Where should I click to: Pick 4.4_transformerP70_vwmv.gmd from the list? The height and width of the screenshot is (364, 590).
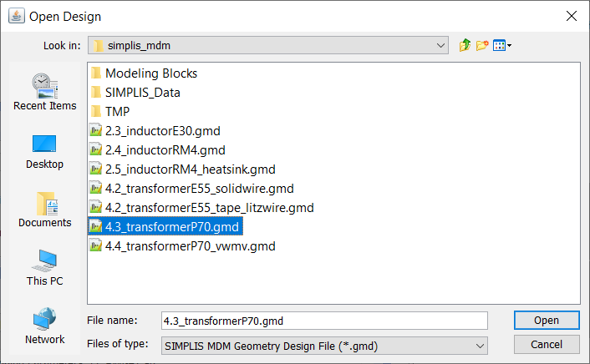pyautogui.click(x=190, y=246)
